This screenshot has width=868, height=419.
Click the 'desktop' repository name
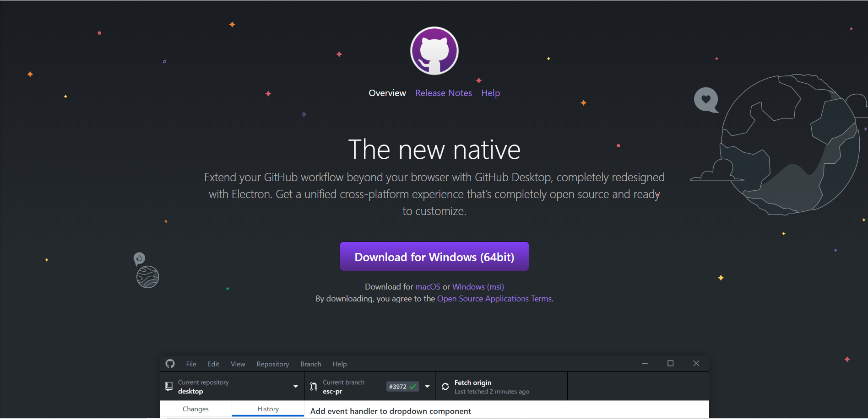(190, 392)
